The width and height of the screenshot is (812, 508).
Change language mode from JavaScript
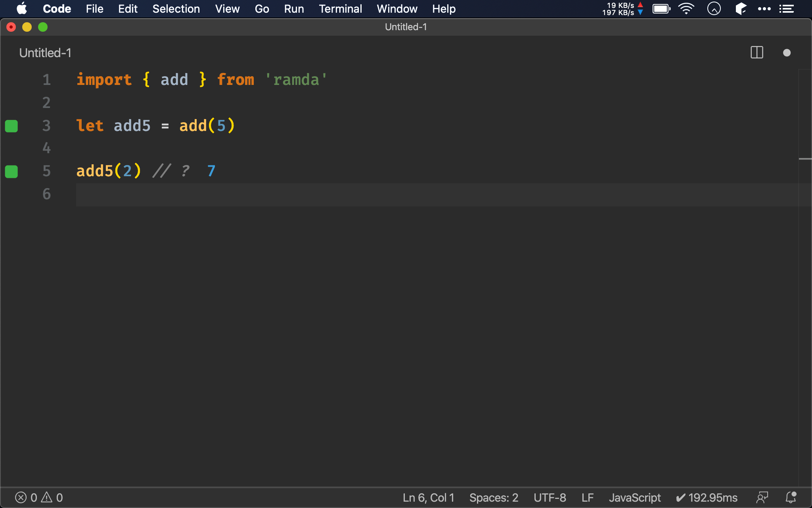(634, 497)
